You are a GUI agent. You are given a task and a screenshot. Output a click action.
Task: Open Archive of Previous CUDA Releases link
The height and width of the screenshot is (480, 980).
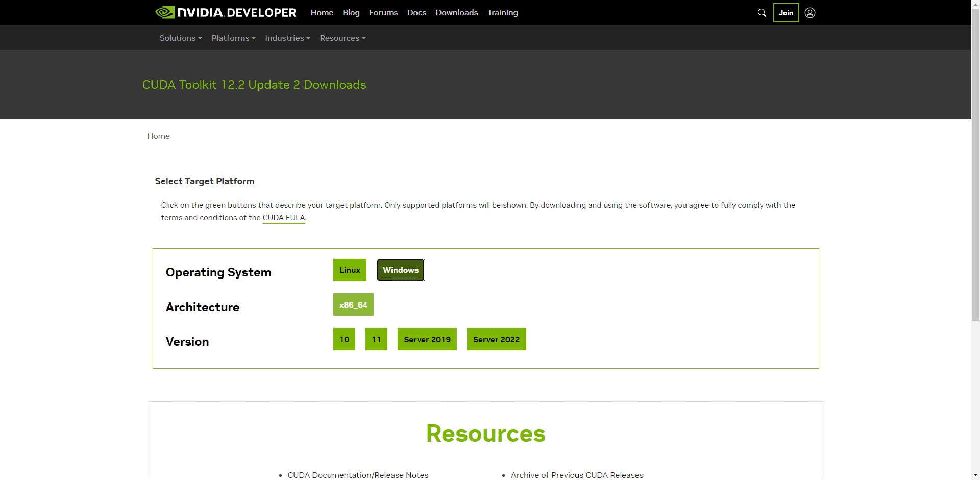click(x=577, y=475)
